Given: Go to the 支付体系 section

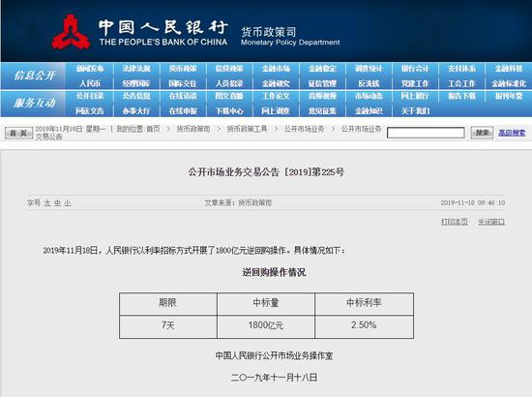Looking at the screenshot, I should 461,69.
